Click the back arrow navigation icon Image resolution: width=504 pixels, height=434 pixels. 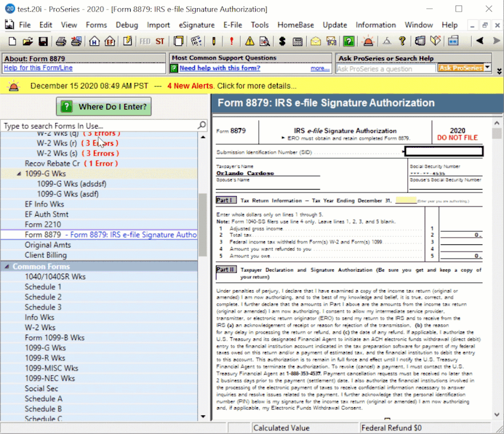pyautogui.click(x=480, y=41)
